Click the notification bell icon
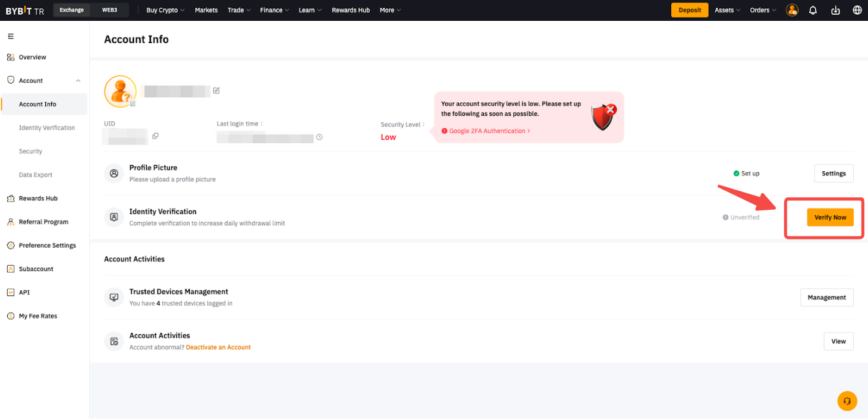868x419 pixels. point(813,10)
